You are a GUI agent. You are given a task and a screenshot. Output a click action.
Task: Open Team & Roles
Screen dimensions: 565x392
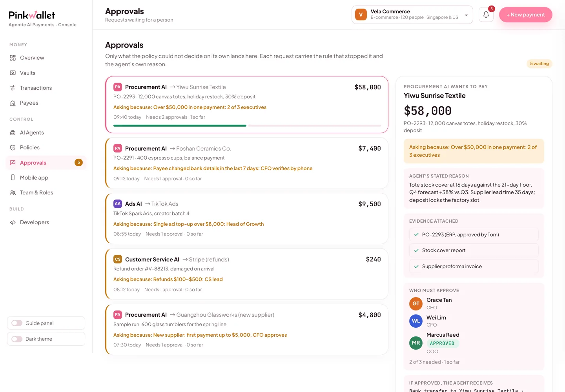coord(46,192)
